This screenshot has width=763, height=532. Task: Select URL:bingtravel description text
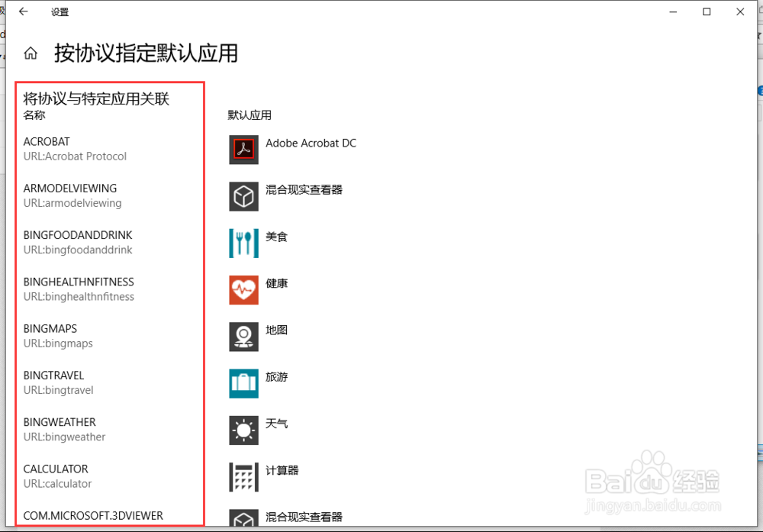click(x=59, y=390)
